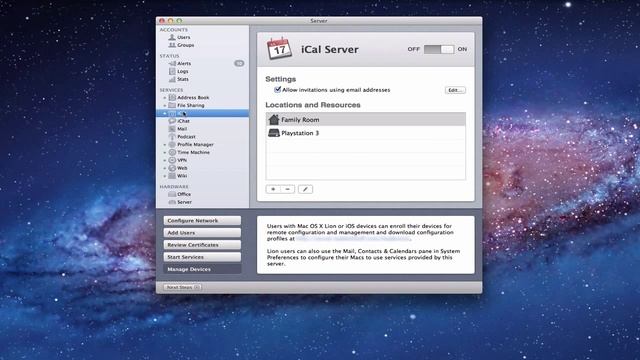Toggle the iCal Server ON/OFF switch
Image resolution: width=640 pixels, height=360 pixels.
coord(439,49)
